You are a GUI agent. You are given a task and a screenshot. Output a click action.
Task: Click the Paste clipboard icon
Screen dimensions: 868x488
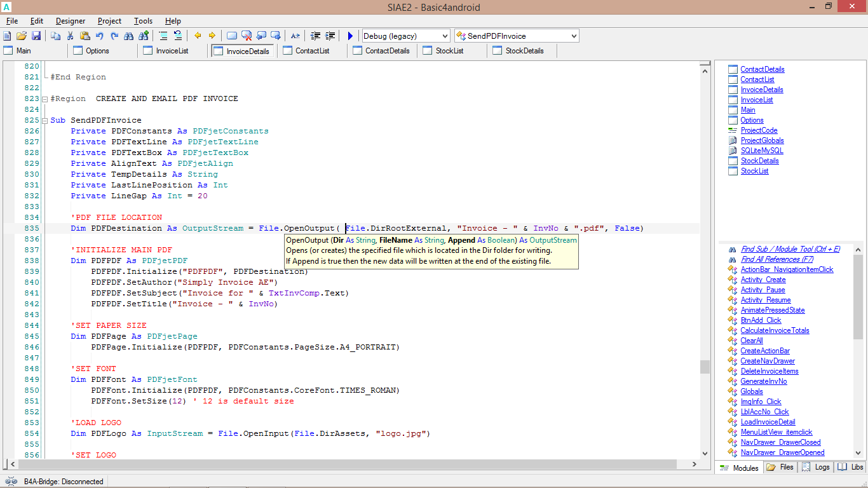[x=85, y=36]
